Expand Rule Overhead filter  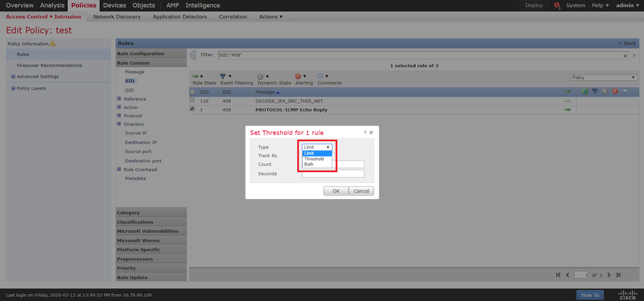tap(119, 170)
